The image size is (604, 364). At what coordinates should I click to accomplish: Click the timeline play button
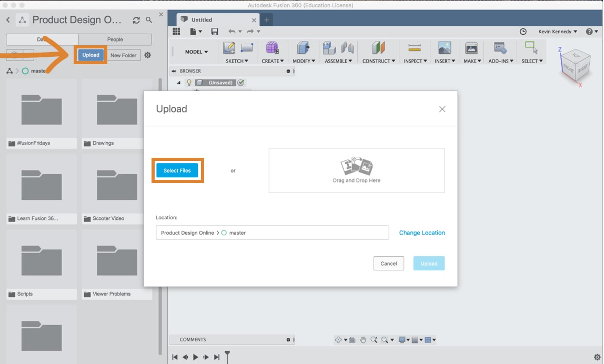[196, 357]
